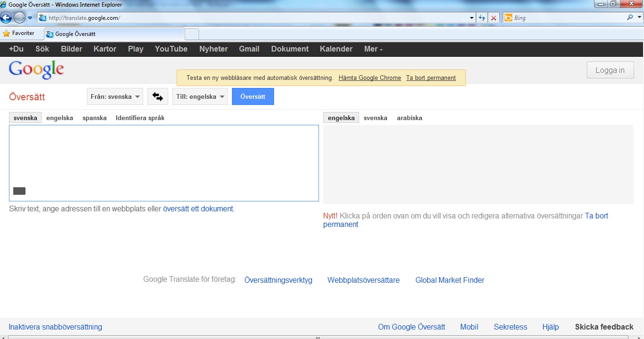This screenshot has width=644, height=339.
Task: Open Kartor in the Google bar
Action: pyautogui.click(x=105, y=49)
